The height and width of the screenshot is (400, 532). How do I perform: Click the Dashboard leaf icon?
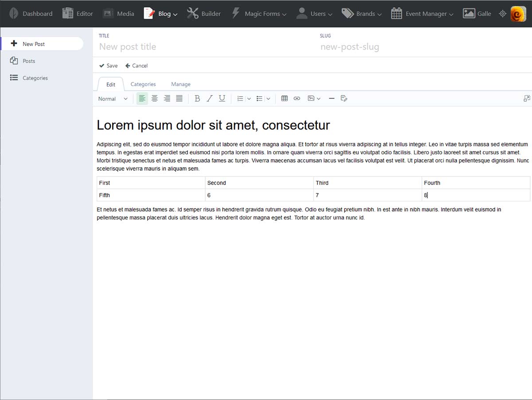click(x=14, y=13)
